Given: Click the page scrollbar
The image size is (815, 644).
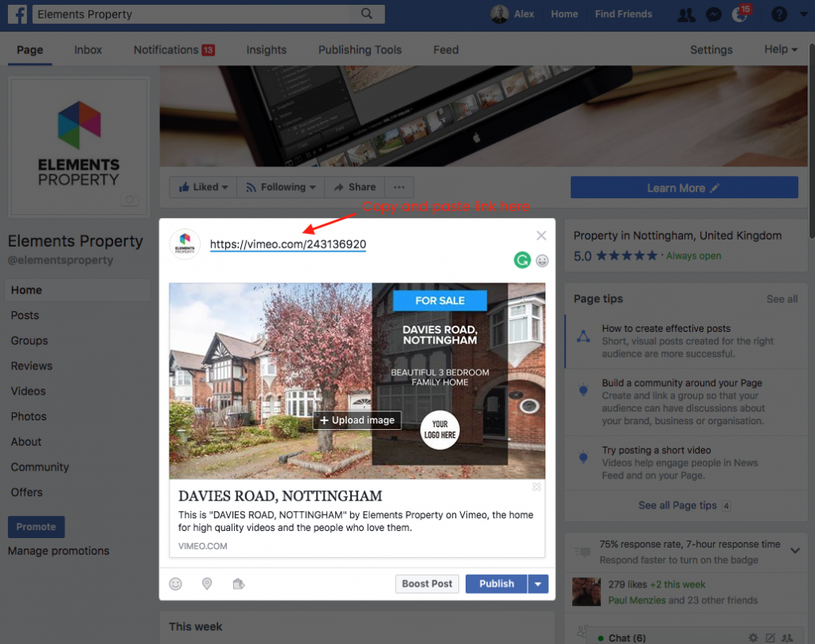Looking at the screenshot, I should tap(811, 140).
